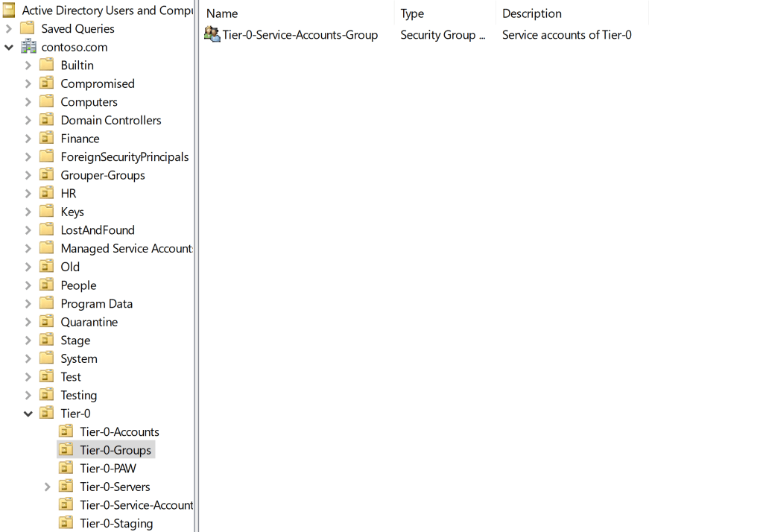
Task: Expand the Builtin container
Action: pyautogui.click(x=28, y=65)
